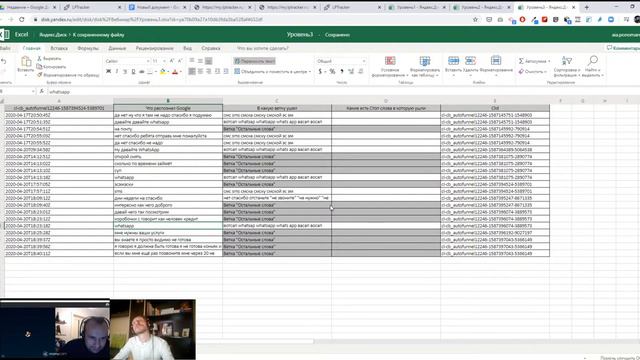Bookmark this page with the star icon

pos(475,19)
